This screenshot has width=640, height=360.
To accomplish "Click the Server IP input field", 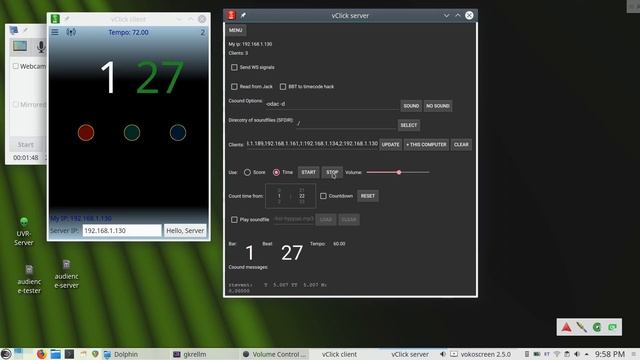I will click(x=122, y=231).
